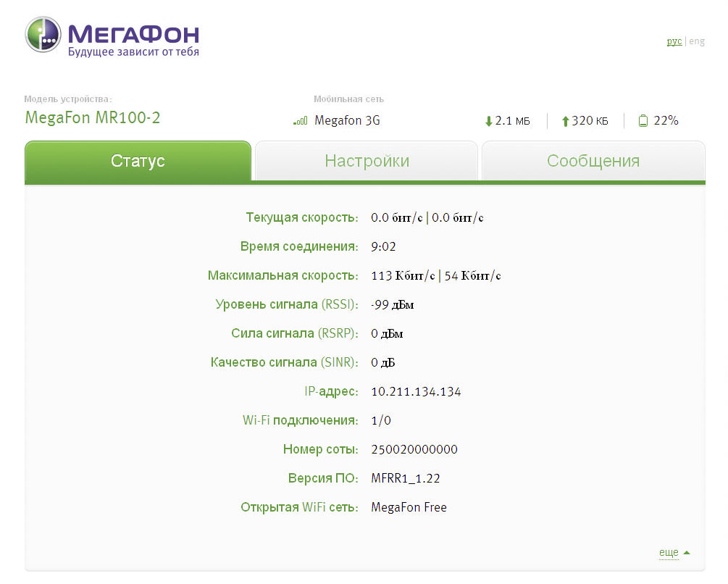Click IP address 10.211.134.134
This screenshot has height=584, width=728.
[416, 392]
